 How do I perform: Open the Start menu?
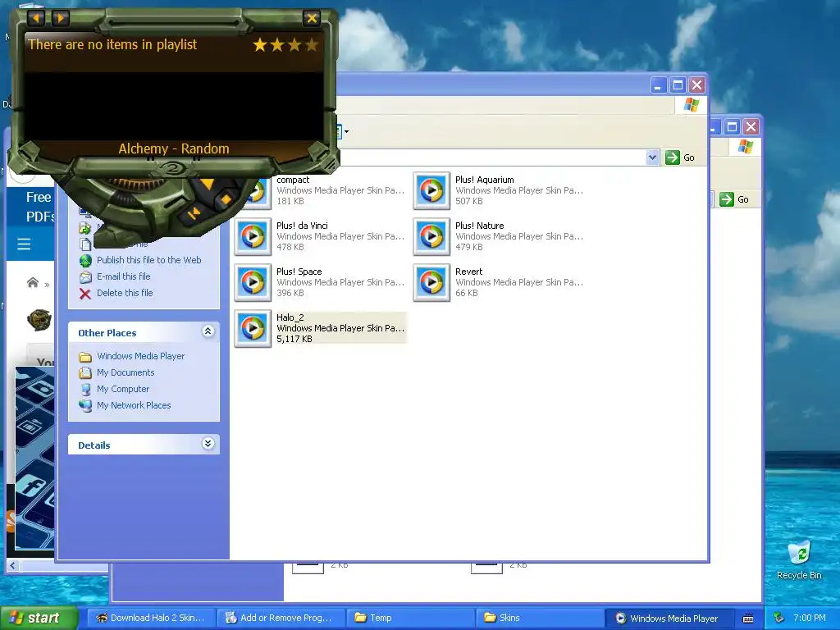[39, 618]
